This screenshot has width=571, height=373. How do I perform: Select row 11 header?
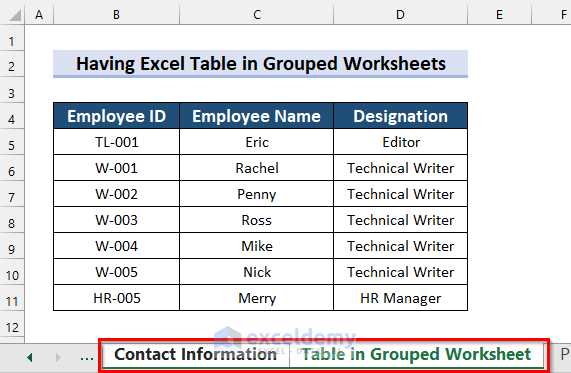tap(12, 298)
